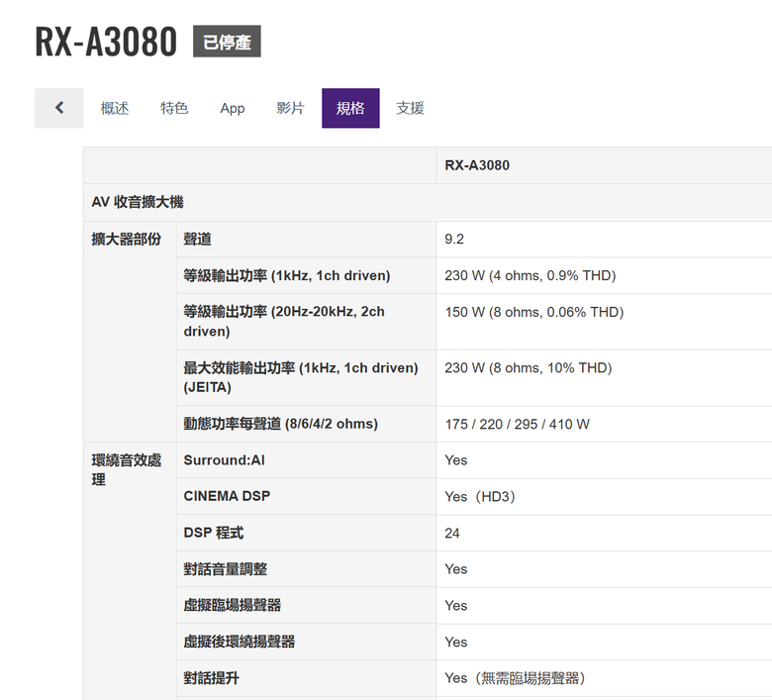Screen dimensions: 772x700
Task: Select Yes value for 虛擬後環繞揚聲器
Action: 456,643
